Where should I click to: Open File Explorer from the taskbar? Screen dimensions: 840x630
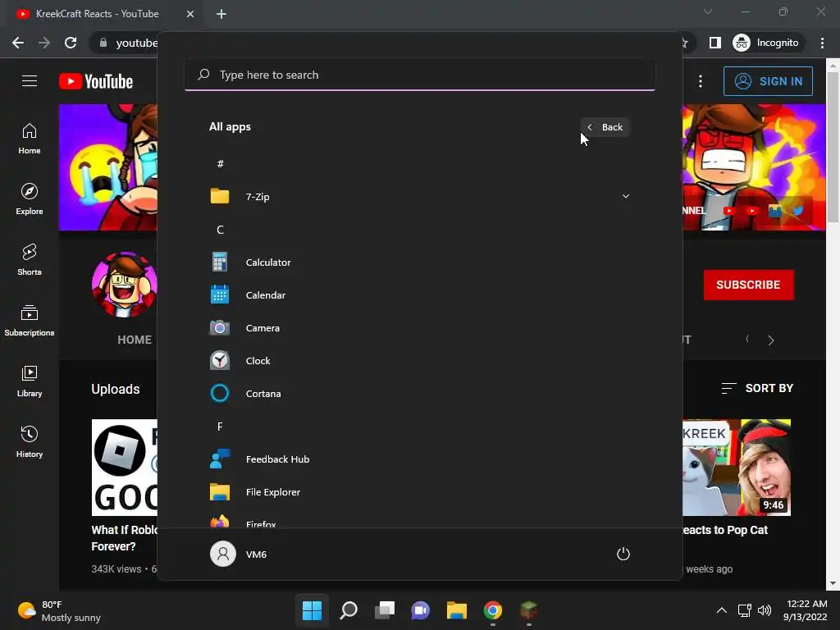point(457,610)
